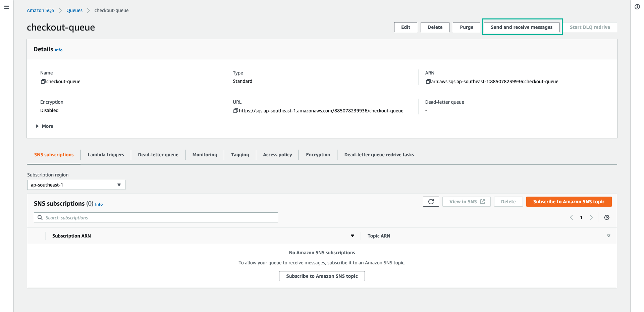Click View in SNS button
Viewport: 644px width, 312px height.
click(x=467, y=202)
